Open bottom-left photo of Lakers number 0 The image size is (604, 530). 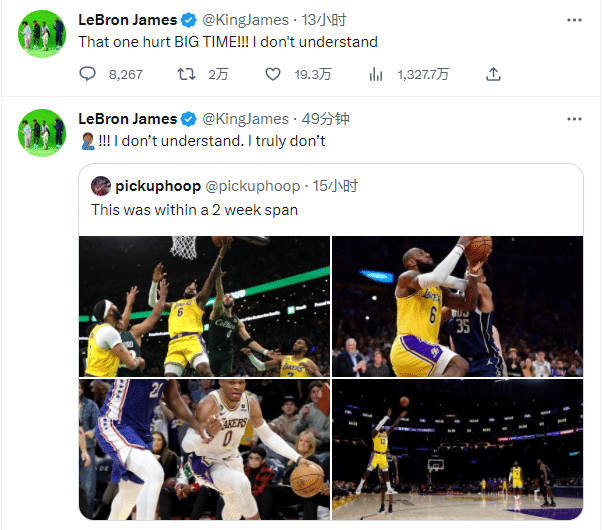point(204,449)
